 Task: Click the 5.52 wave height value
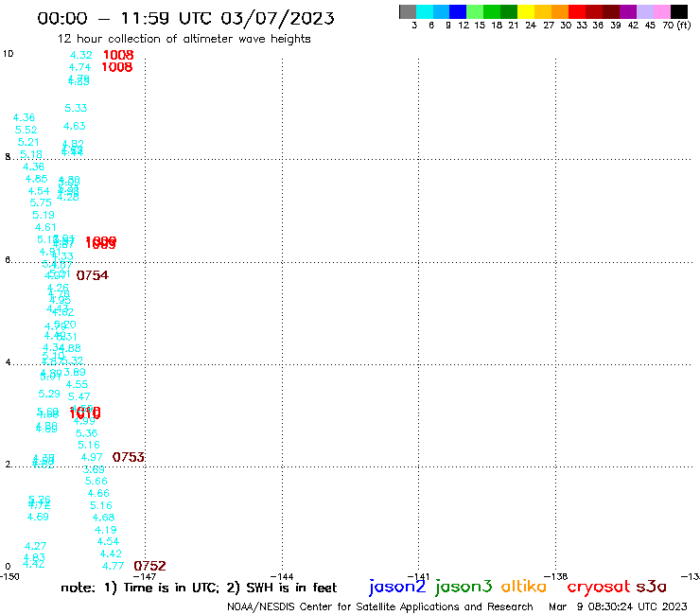pyautogui.click(x=26, y=130)
